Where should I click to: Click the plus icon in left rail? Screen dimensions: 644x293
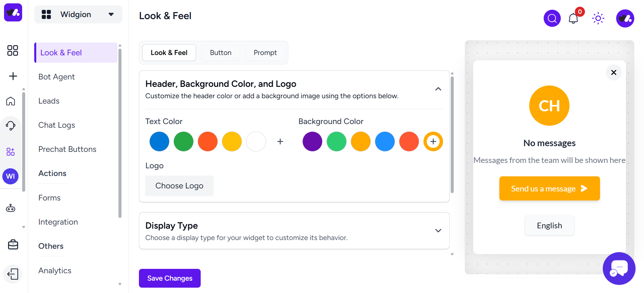pos(13,76)
